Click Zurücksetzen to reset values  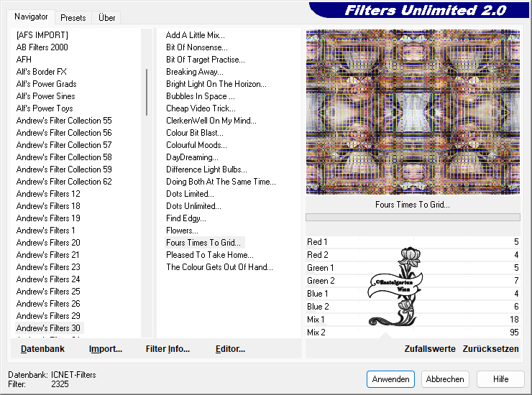point(490,349)
